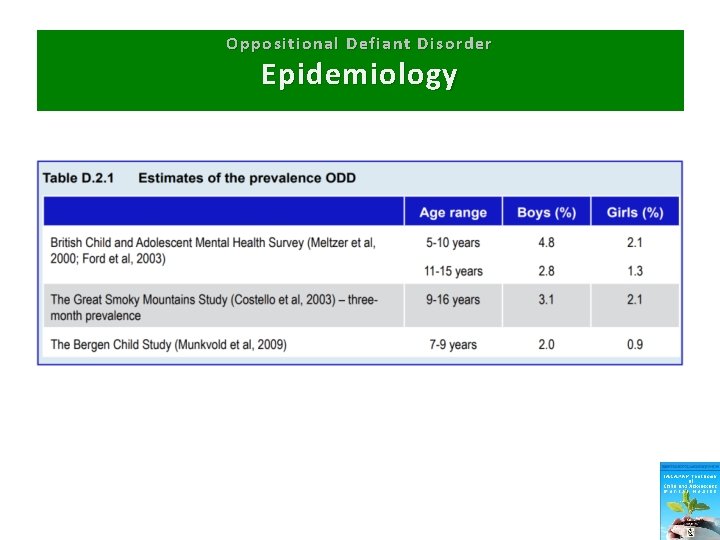Click the '2.8' boys value
This screenshot has width=720, height=540.
(546, 271)
